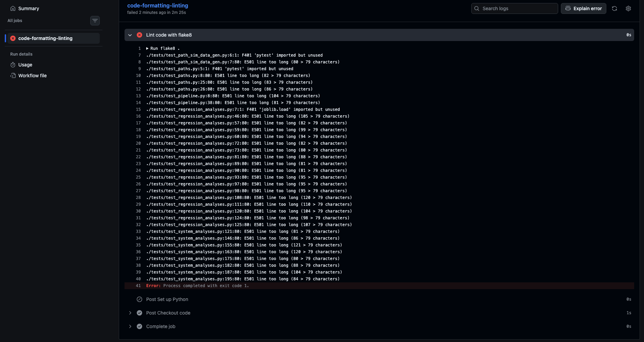Screen dimensions: 644x342
Task: Focus the Search logs input field
Action: [x=514, y=8]
